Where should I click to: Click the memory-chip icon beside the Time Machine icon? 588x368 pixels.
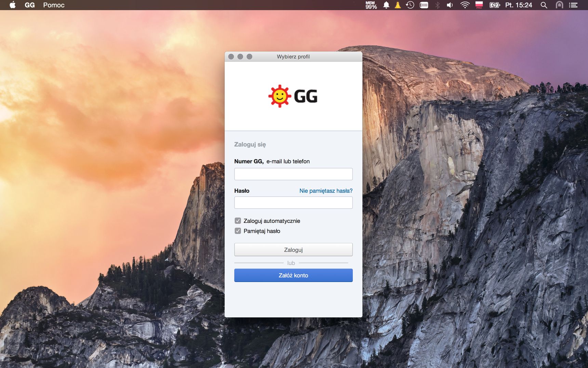pos(424,5)
